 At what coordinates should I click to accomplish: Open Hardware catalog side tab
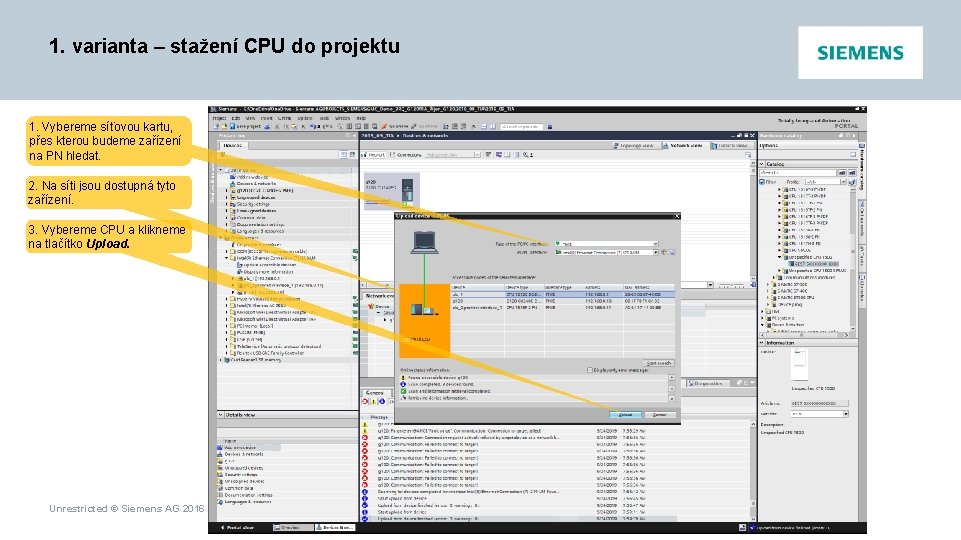[862, 169]
